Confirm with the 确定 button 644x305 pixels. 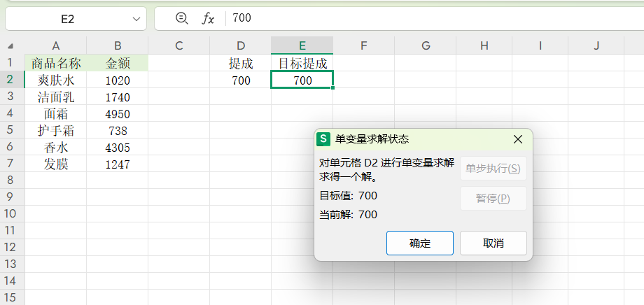pyautogui.click(x=420, y=243)
